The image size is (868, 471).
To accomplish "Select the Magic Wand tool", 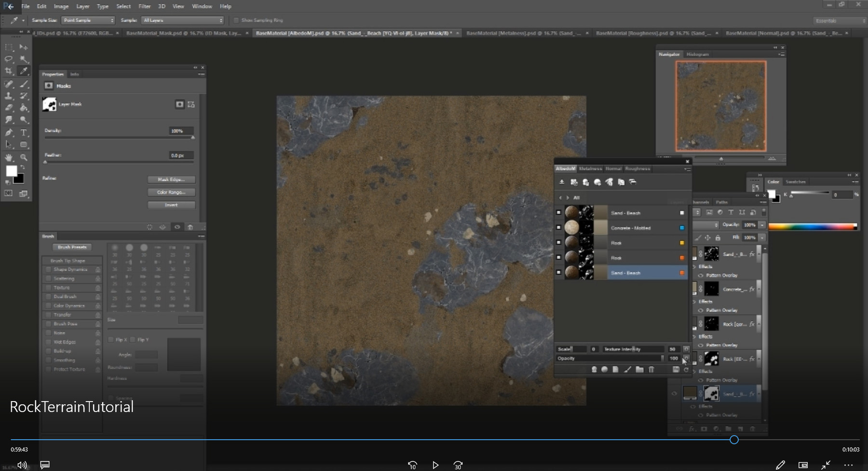I will click(x=24, y=59).
